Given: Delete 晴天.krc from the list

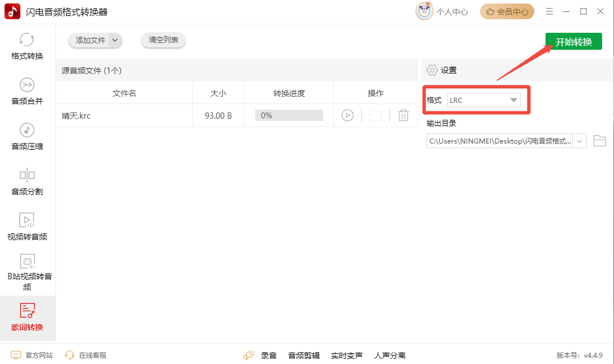Looking at the screenshot, I should tap(403, 115).
